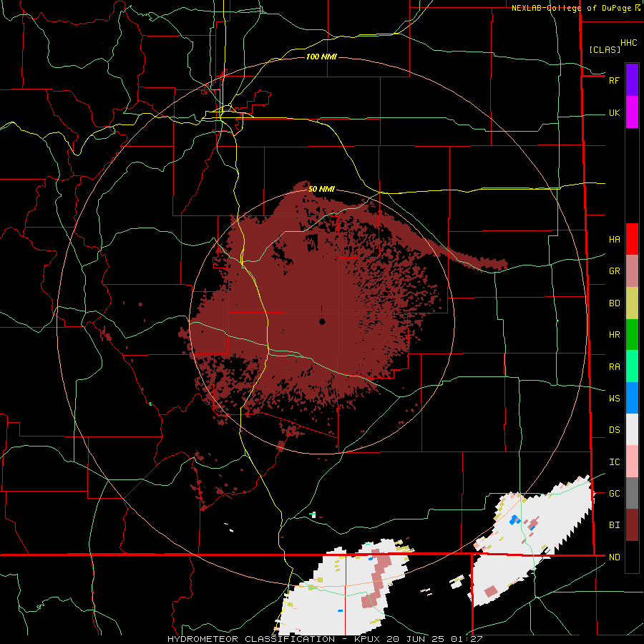Click the DS legend label
This screenshot has height=644, width=644.
[x=614, y=429]
